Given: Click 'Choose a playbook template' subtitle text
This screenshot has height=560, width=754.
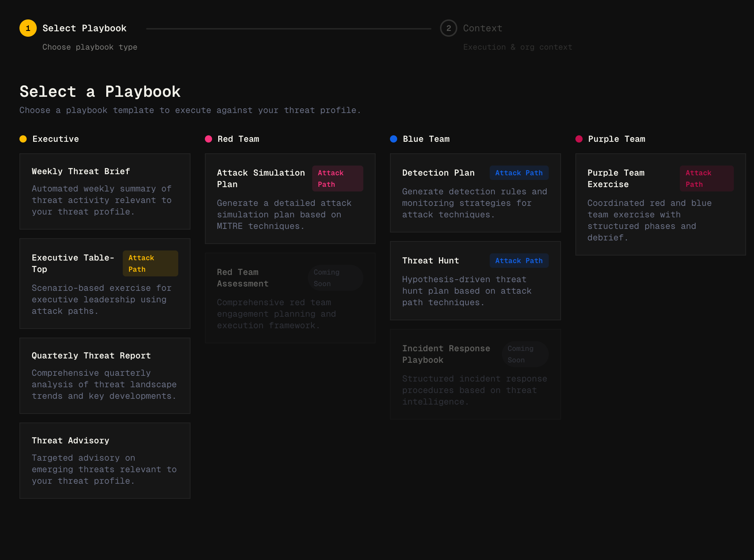Looking at the screenshot, I should pos(190,110).
